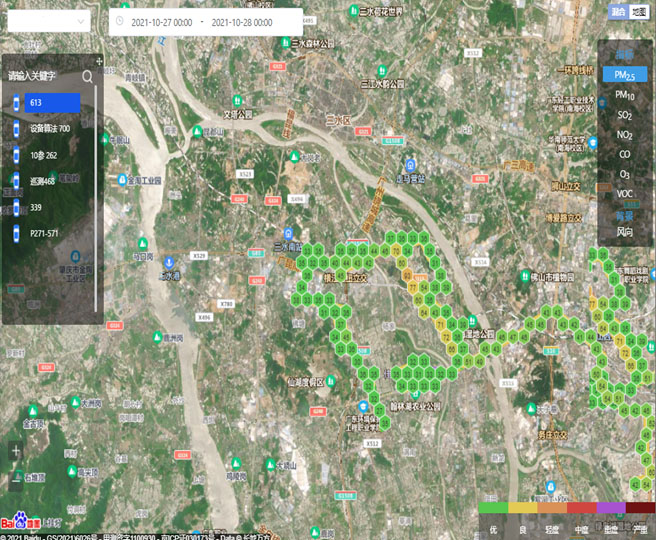This screenshot has height=540, width=656.
Task: Click the keyword search input field
Action: point(42,75)
